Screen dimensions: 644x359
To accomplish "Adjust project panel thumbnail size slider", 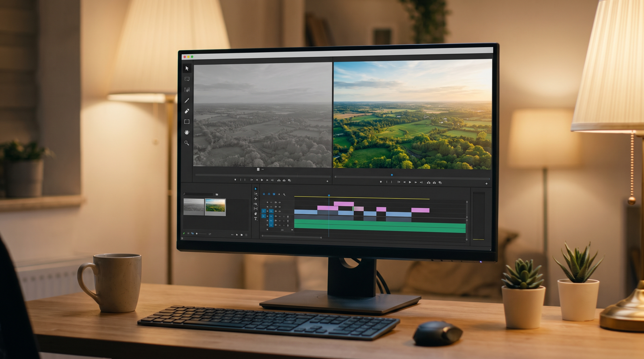I will pyautogui.click(x=201, y=234).
